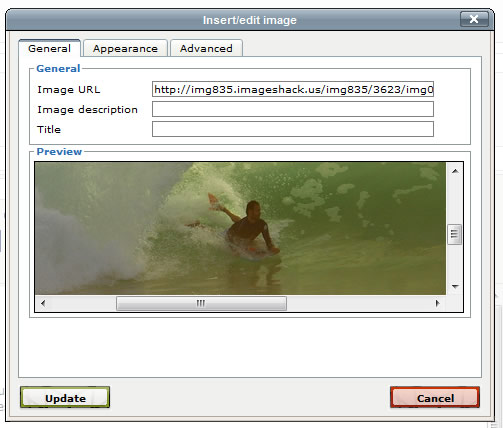Viewport: 503px width, 428px height.
Task: Click the horizontal scrollbar track right of thumb
Action: (x=358, y=303)
